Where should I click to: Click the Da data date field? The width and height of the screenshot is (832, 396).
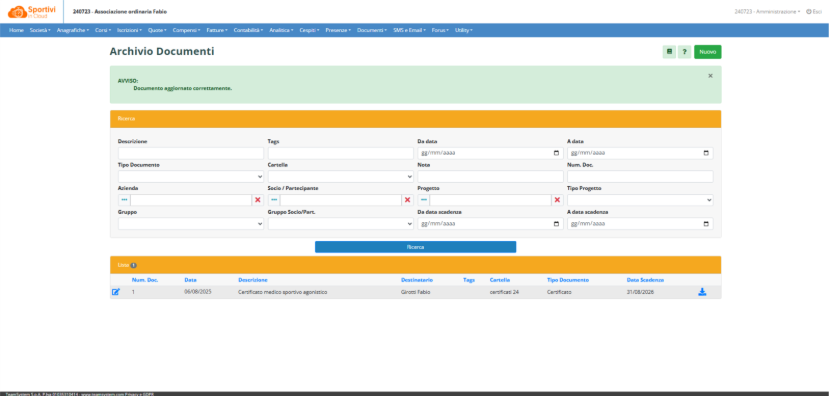[x=490, y=153]
